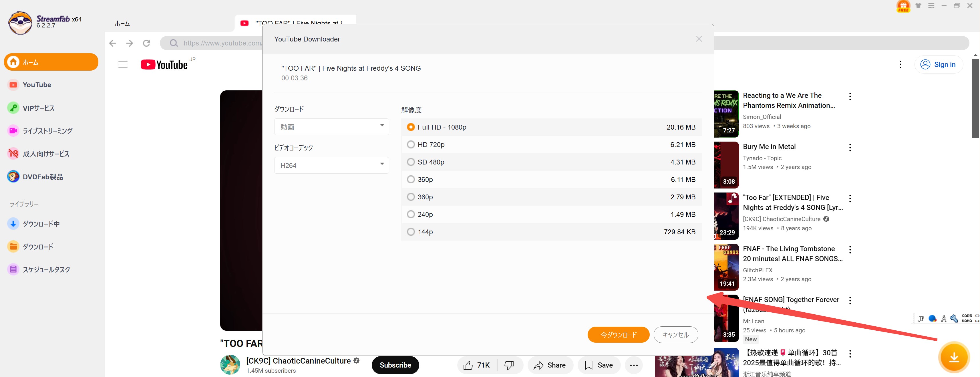Go back with the browser back arrow
Screen dimensions: 980x377
click(113, 43)
